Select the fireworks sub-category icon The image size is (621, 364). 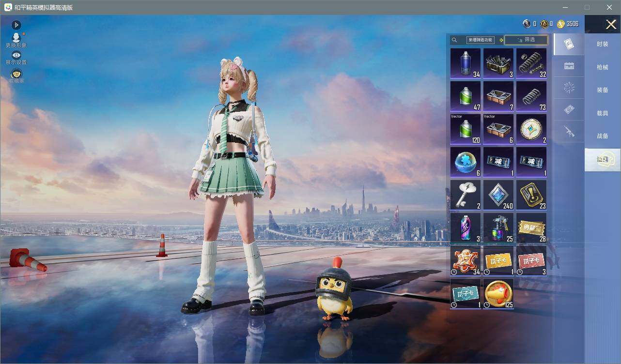click(x=569, y=88)
